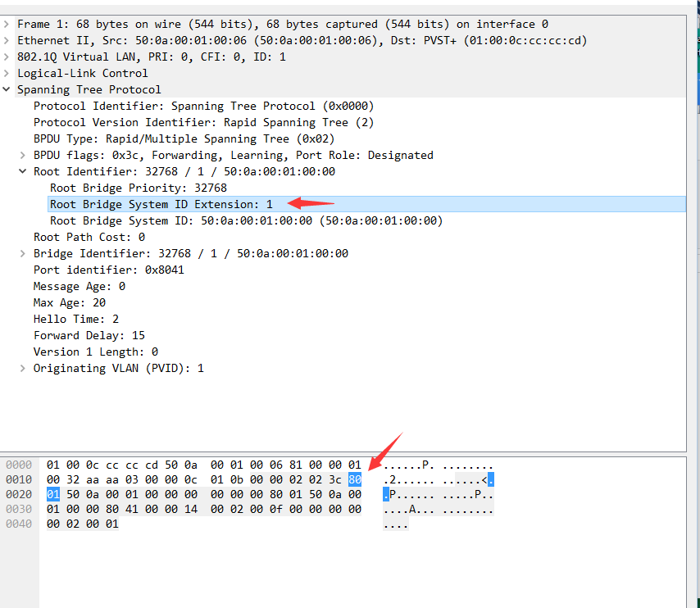Click the selected 01 byte at offset 0020
Image resolution: width=700 pixels, height=608 pixels.
coord(52,494)
